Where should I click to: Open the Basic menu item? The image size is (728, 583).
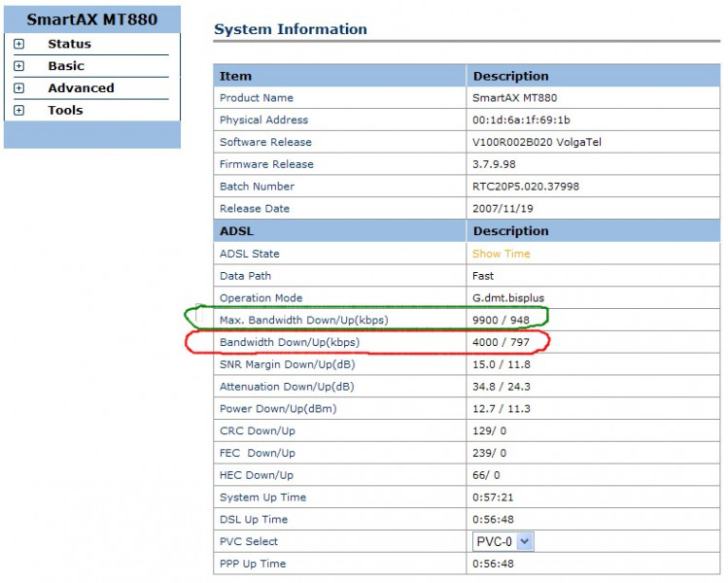(66, 66)
